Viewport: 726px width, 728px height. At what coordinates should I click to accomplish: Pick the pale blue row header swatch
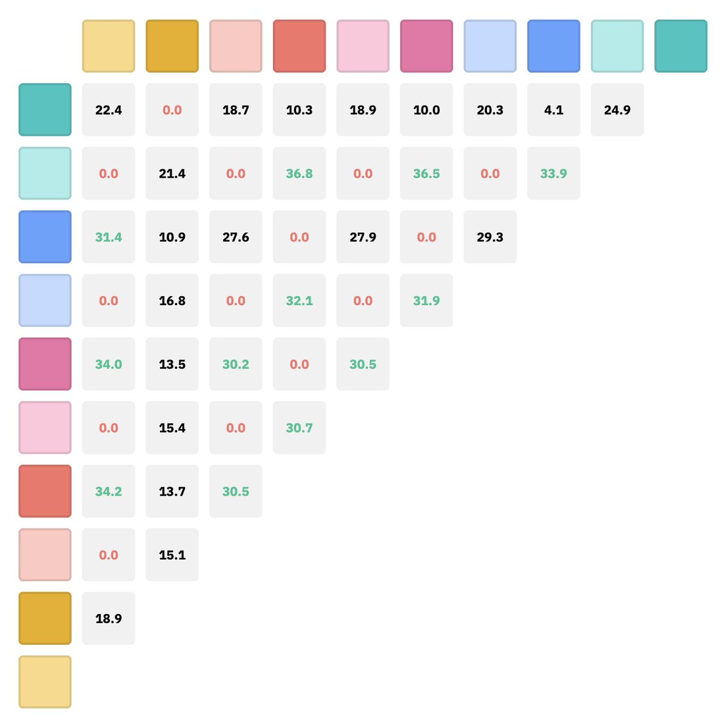pyautogui.click(x=45, y=300)
